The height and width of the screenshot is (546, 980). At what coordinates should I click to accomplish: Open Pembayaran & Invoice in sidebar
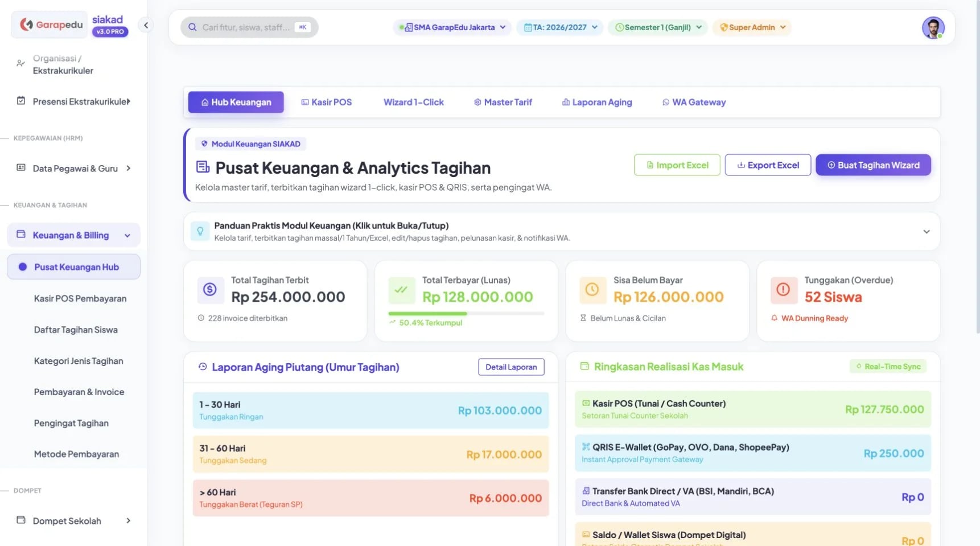[79, 392]
